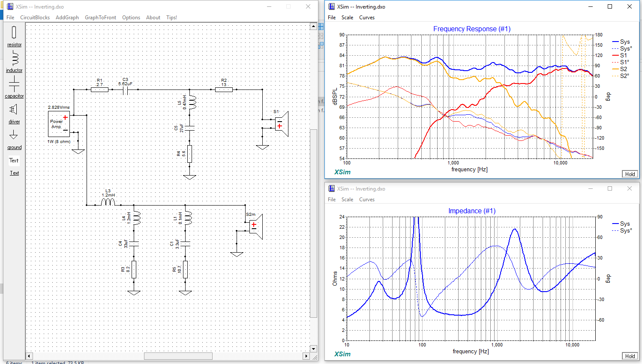Open Scale menu in Frequency Response window
Image resolution: width=642 pixels, height=364 pixels.
pos(347,18)
